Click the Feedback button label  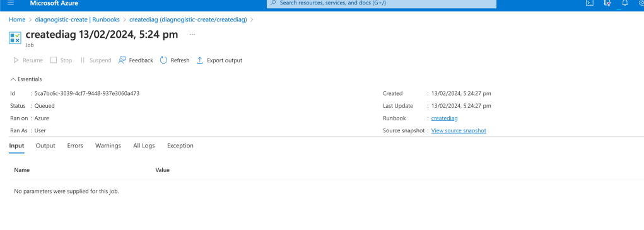(141, 60)
